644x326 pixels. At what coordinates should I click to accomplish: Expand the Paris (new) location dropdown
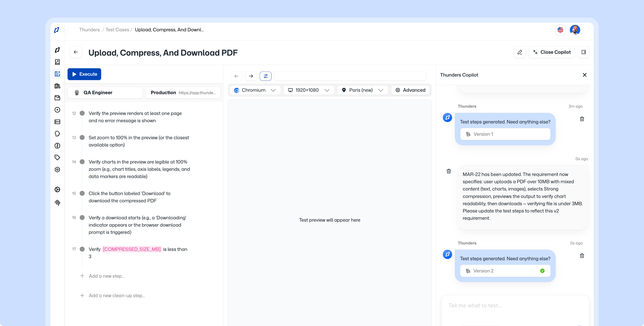362,90
